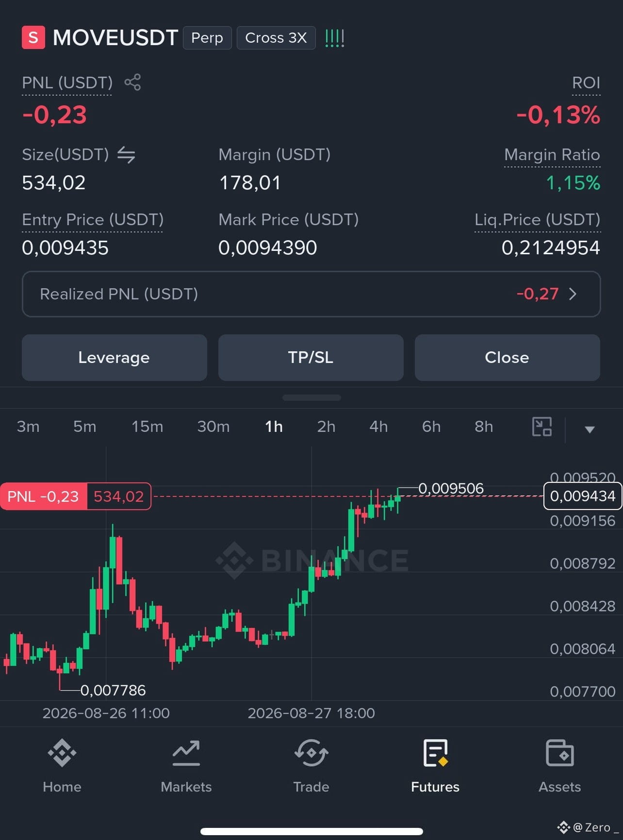Switch to the 15m chart interval

click(148, 427)
